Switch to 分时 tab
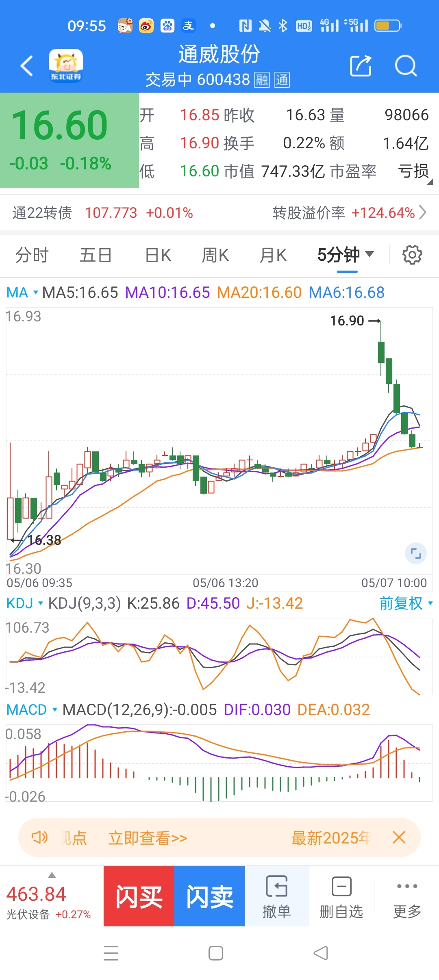Image resolution: width=439 pixels, height=980 pixels. 32,255
